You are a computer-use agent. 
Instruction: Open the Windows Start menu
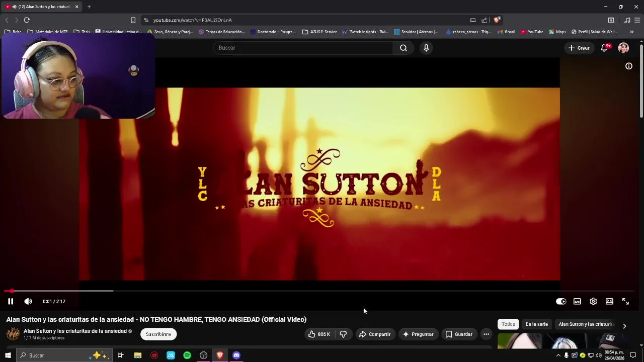click(8, 355)
